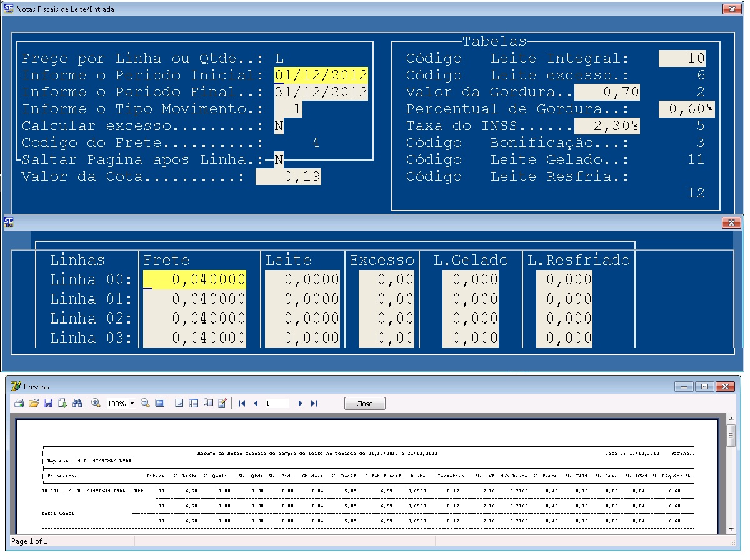750x560 pixels.
Task: Save the report using the floppy disk icon
Action: 48,404
